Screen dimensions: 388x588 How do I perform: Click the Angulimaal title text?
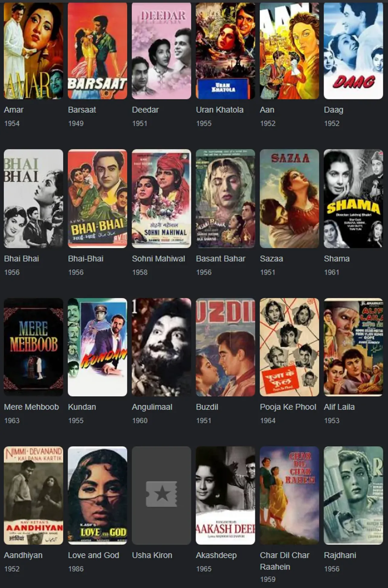(x=152, y=407)
